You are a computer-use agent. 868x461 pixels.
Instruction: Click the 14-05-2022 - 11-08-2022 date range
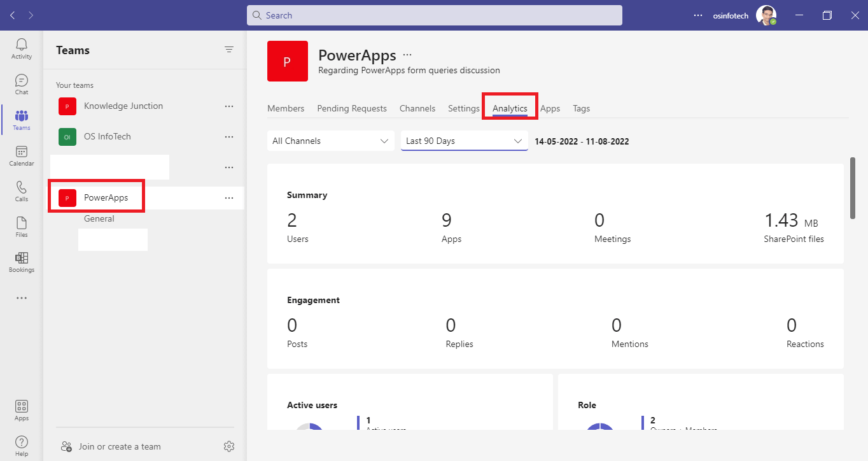point(582,141)
